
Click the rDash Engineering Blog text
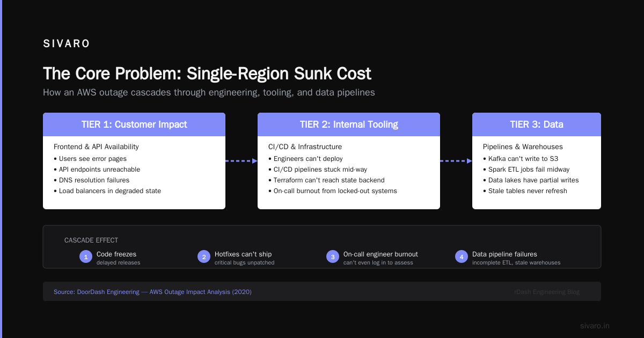pos(547,292)
